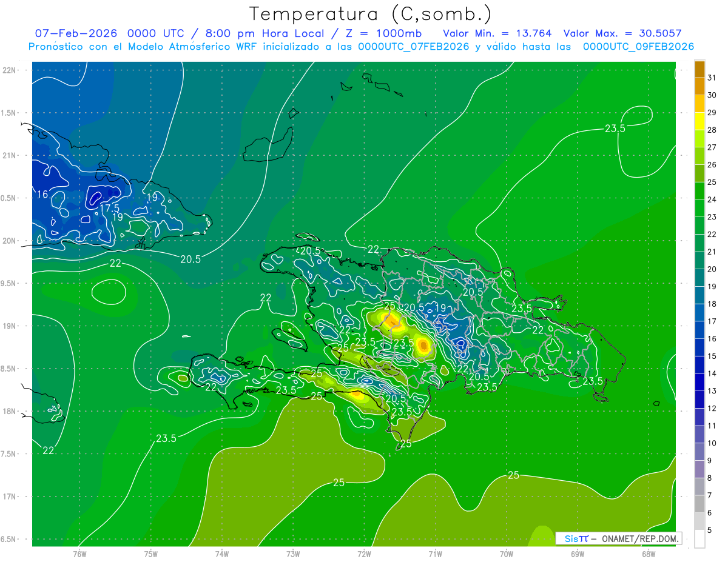
Task: Click the legend scale value 27
Action: coord(712,147)
